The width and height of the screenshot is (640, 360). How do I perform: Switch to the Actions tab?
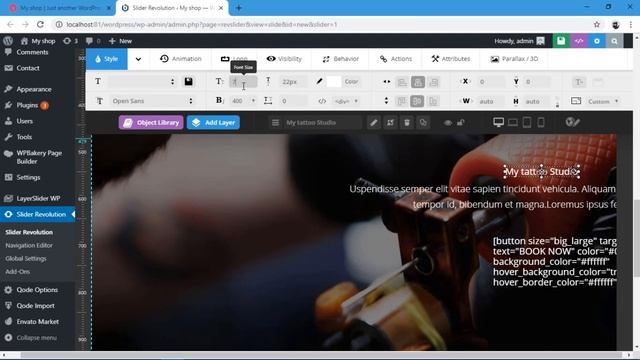[x=396, y=59]
